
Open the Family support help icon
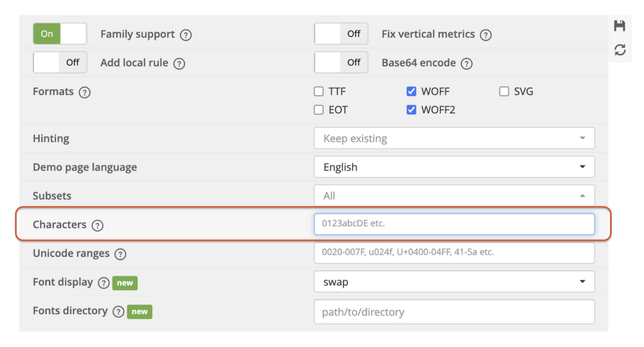point(186,35)
